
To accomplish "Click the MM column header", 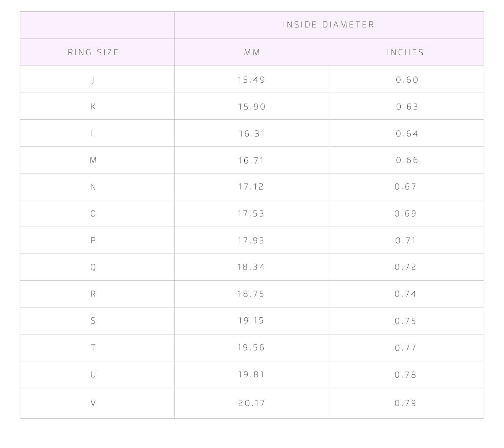I will point(252,52).
